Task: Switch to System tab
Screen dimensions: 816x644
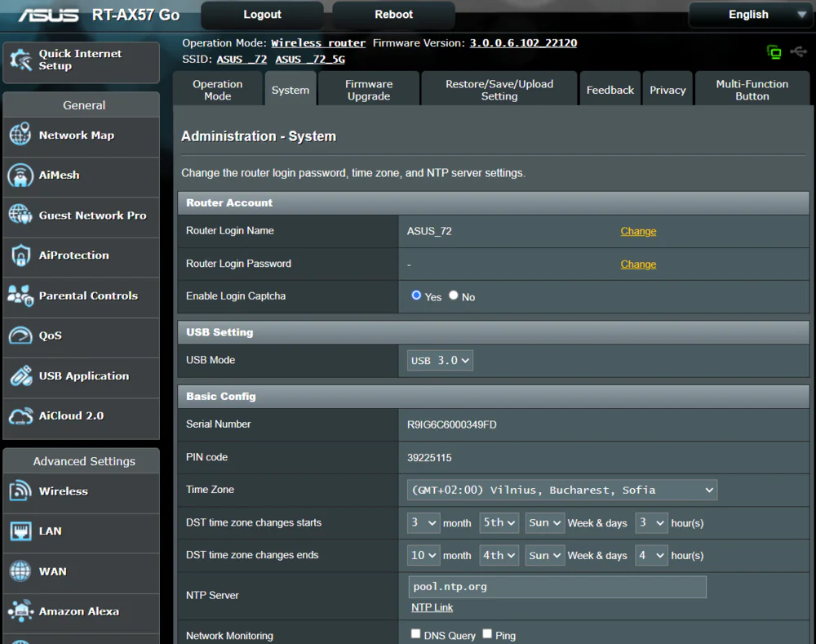Action: point(290,90)
